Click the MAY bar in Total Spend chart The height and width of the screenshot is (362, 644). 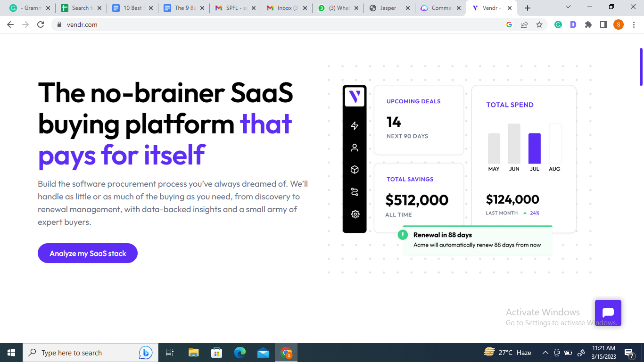pyautogui.click(x=494, y=148)
